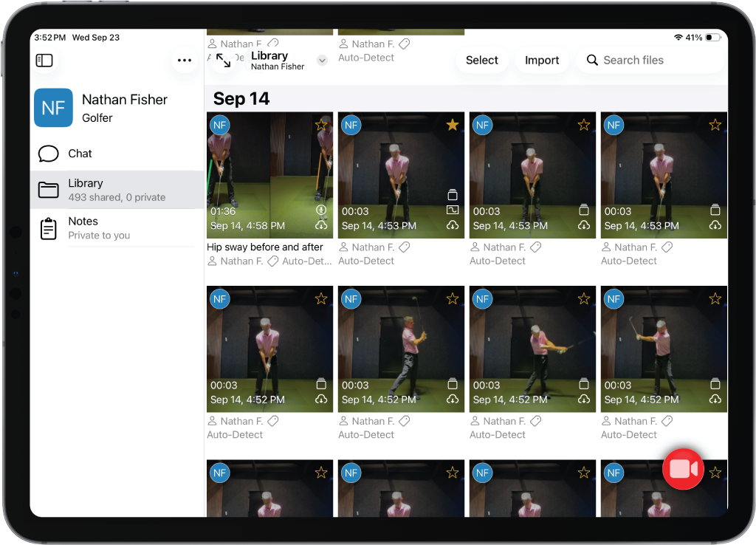The width and height of the screenshot is (756, 545).
Task: Tap the voice-over microphone icon on Hip sway video
Action: (x=321, y=210)
